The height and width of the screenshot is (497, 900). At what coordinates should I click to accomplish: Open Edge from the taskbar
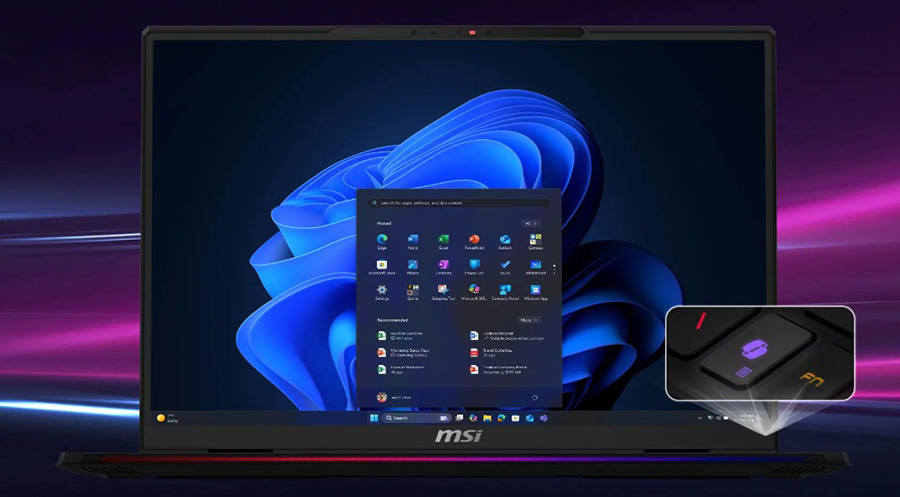[501, 418]
